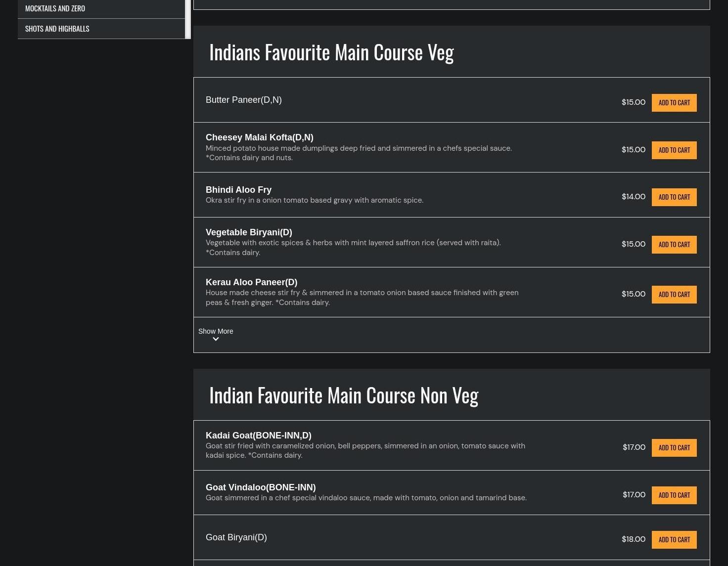728x566 pixels.
Task: Add Bhindi Aloo Fry to cart
Action: [x=674, y=197]
